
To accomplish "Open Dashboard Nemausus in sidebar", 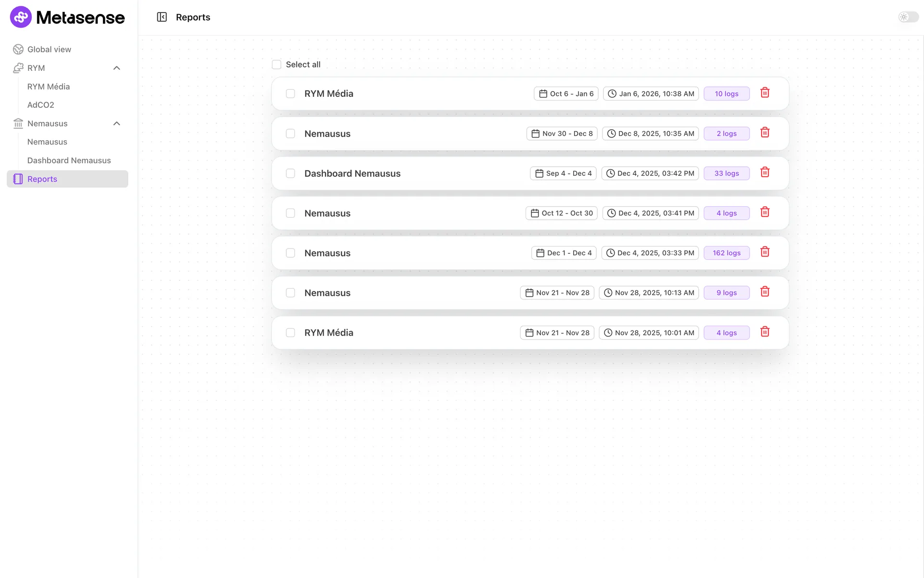I will tap(69, 160).
